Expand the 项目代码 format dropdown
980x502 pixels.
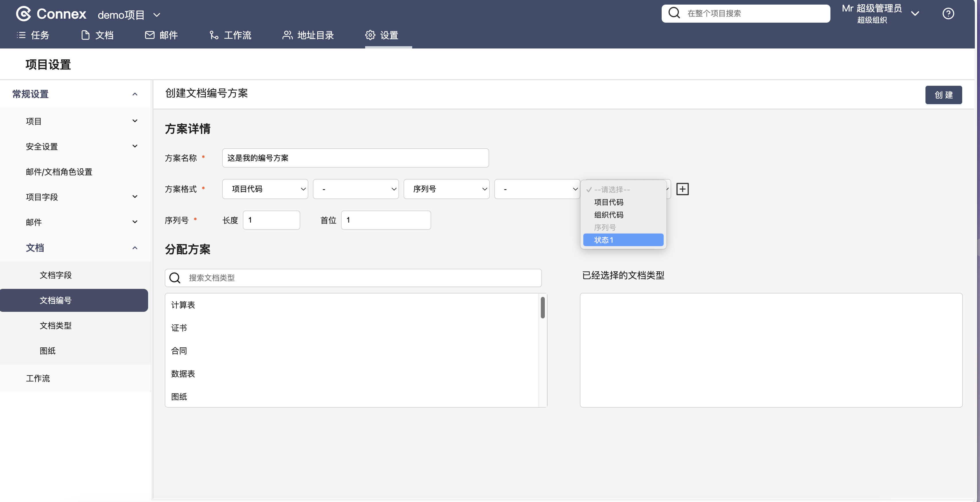click(x=265, y=189)
